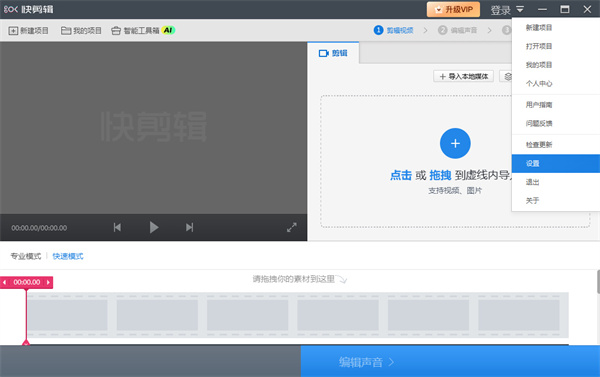Screen dimensions: 600x377
Task: Click the 点击 import link text
Action: point(401,175)
